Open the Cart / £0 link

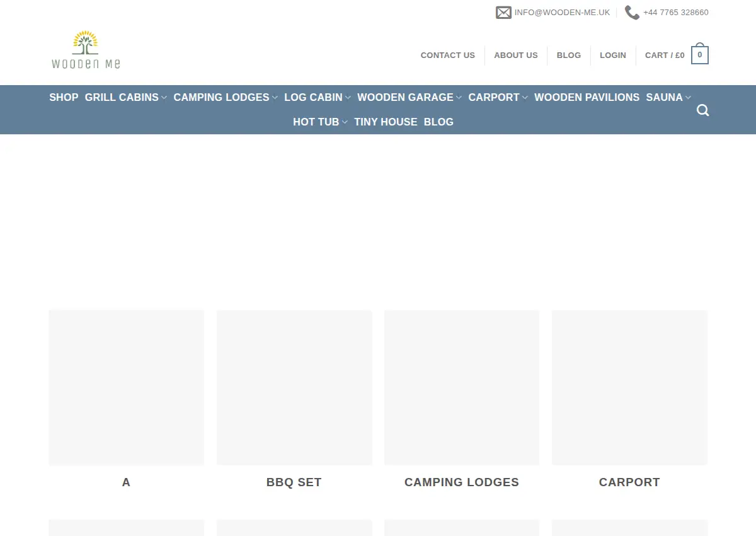pos(665,55)
